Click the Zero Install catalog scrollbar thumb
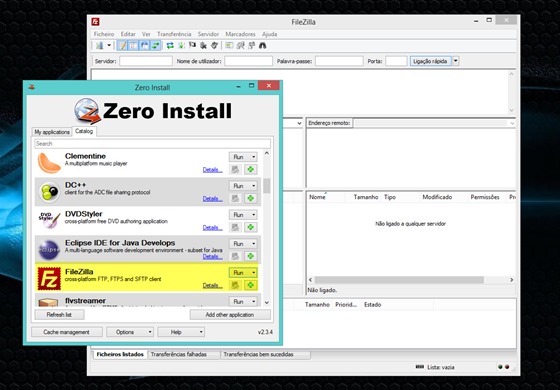 (266, 186)
